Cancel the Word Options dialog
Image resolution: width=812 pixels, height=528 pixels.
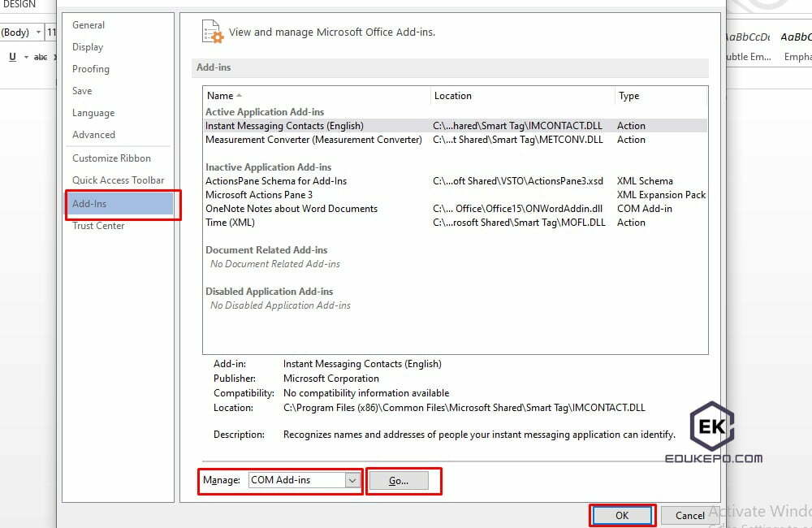(689, 515)
